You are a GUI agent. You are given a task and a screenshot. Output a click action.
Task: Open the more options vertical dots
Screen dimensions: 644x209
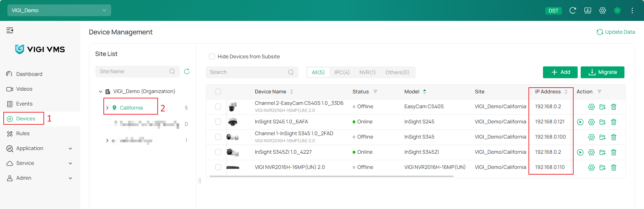pos(632,10)
